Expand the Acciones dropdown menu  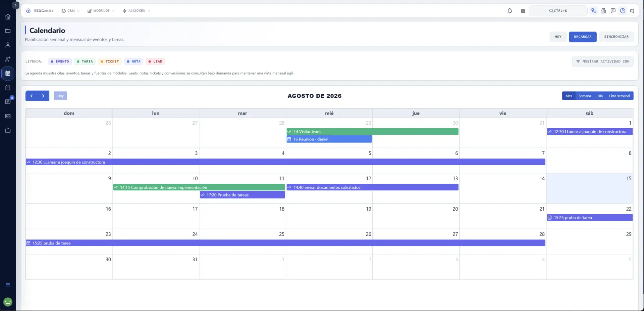point(136,11)
